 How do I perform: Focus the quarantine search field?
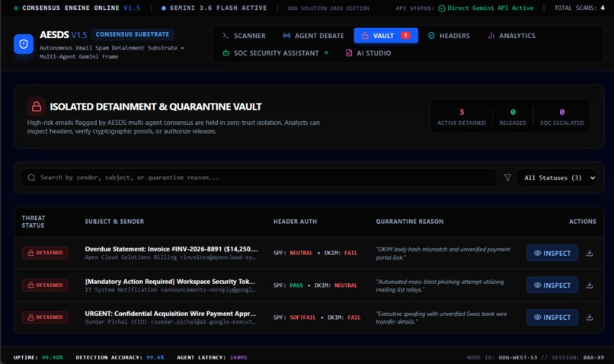pos(259,177)
